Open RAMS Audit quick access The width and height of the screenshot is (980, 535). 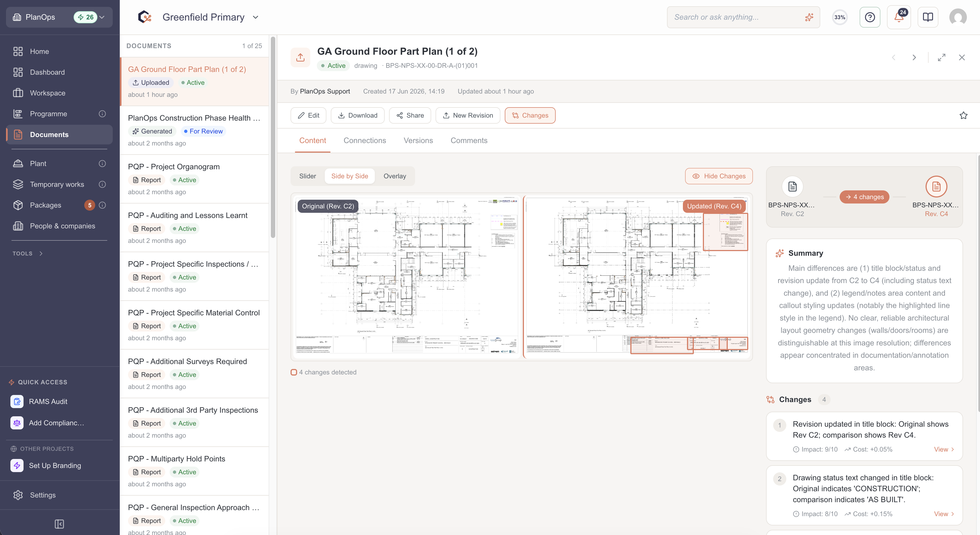tap(59, 402)
